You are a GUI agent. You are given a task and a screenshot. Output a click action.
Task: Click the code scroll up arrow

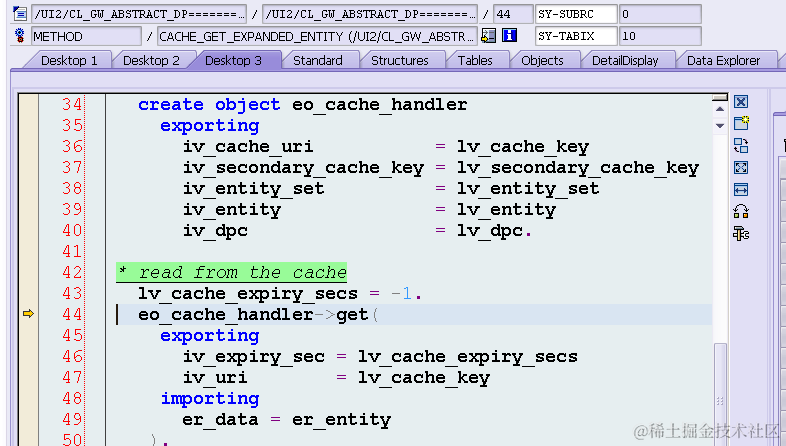(720, 109)
